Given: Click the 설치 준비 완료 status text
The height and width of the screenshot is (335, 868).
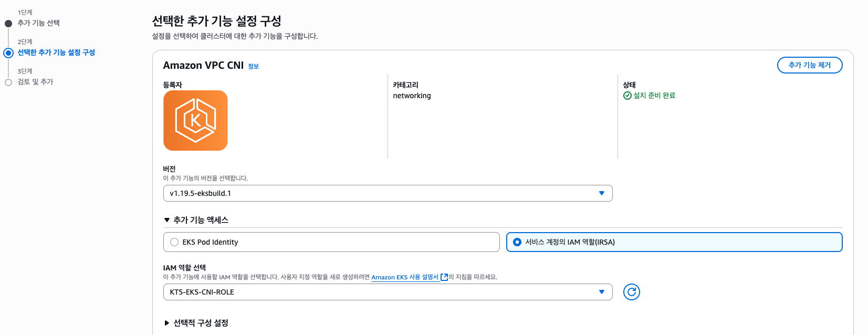Looking at the screenshot, I should 654,96.
